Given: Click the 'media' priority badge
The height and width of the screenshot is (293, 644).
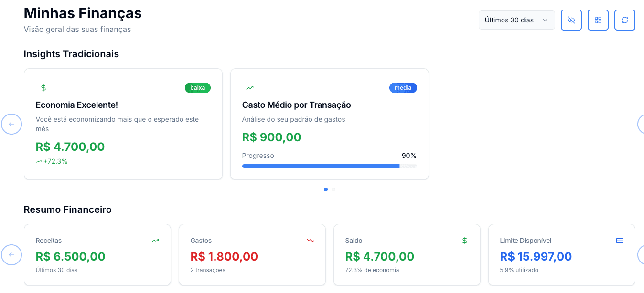Looking at the screenshot, I should pyautogui.click(x=403, y=87).
